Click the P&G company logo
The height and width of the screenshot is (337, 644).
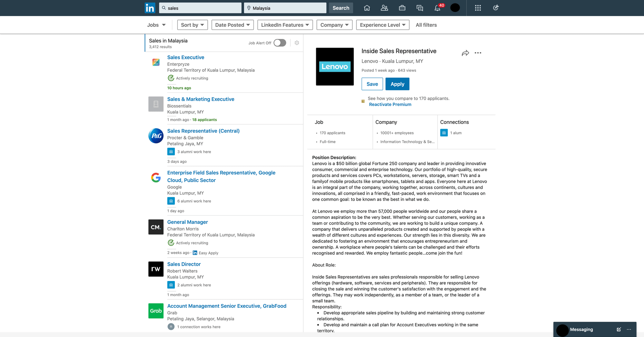(x=156, y=136)
